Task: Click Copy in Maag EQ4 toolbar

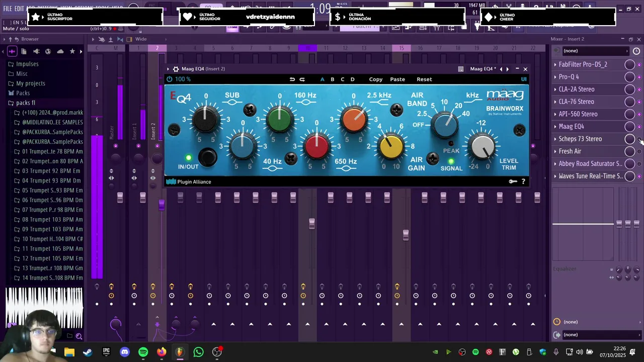Action: click(x=376, y=79)
